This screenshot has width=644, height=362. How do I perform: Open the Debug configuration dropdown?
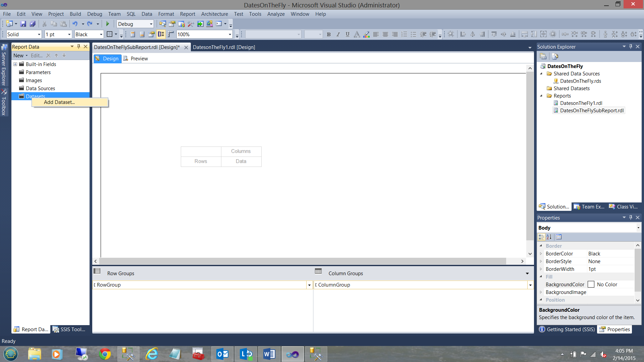(x=151, y=24)
